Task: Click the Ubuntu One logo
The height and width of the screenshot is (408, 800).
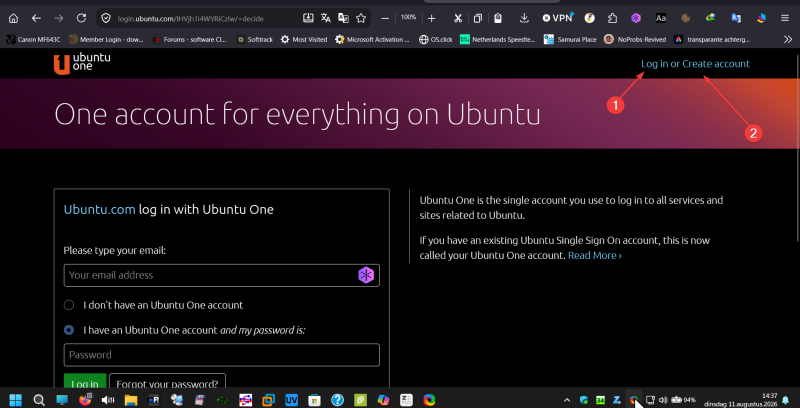Action: click(x=82, y=64)
